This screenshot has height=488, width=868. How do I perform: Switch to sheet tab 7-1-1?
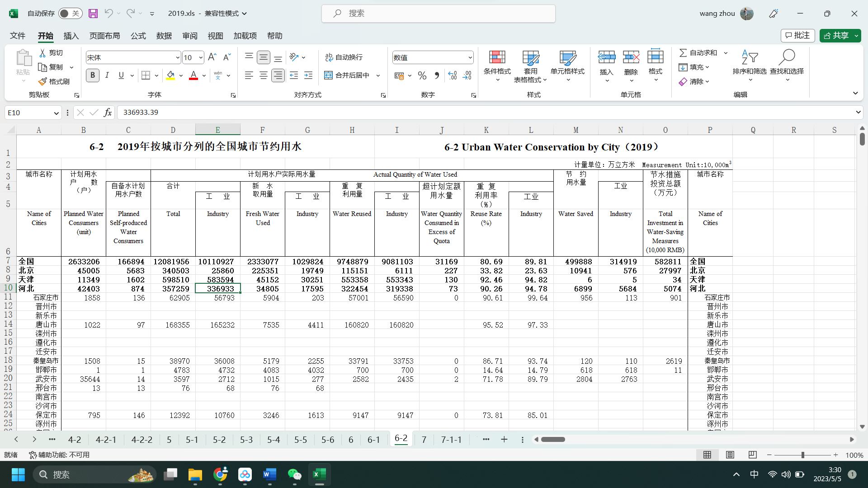click(x=451, y=440)
